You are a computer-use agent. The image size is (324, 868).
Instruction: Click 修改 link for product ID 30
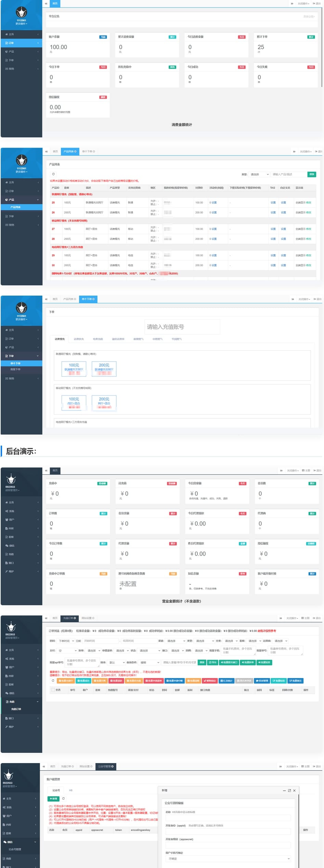(x=309, y=265)
